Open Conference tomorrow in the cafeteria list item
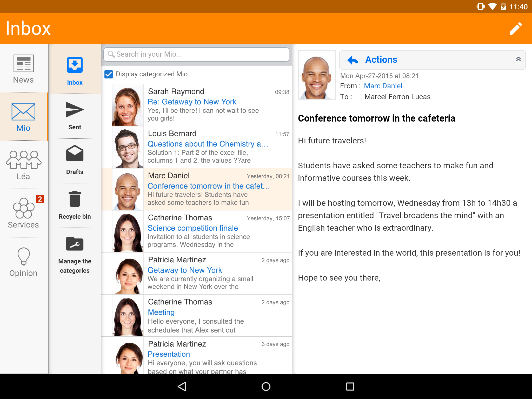532x399 pixels. pyautogui.click(x=196, y=189)
